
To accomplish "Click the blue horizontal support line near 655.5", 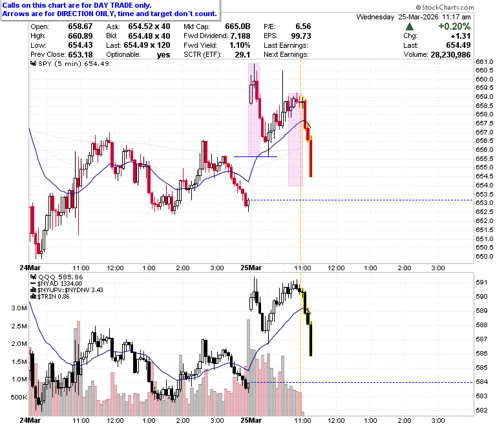I will (x=255, y=156).
